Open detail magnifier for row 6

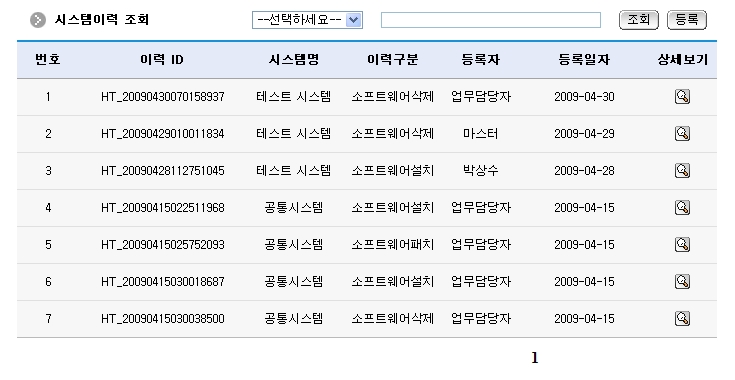click(x=682, y=282)
